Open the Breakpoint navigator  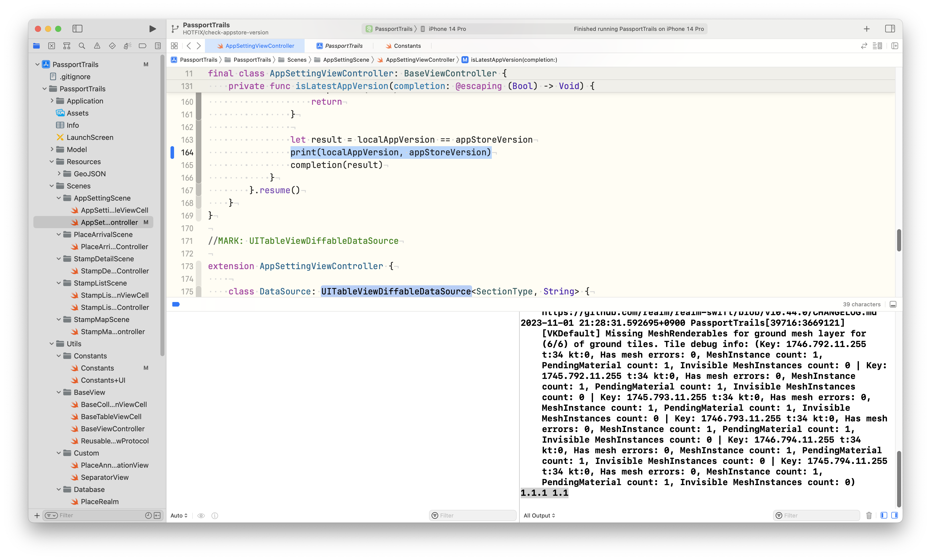(143, 46)
